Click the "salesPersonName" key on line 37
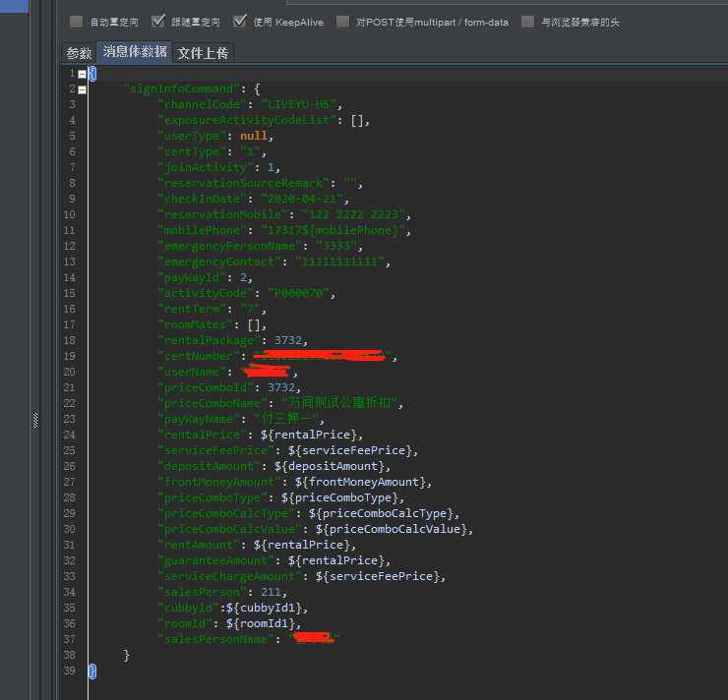Image resolution: width=728 pixels, height=700 pixels. pos(215,639)
